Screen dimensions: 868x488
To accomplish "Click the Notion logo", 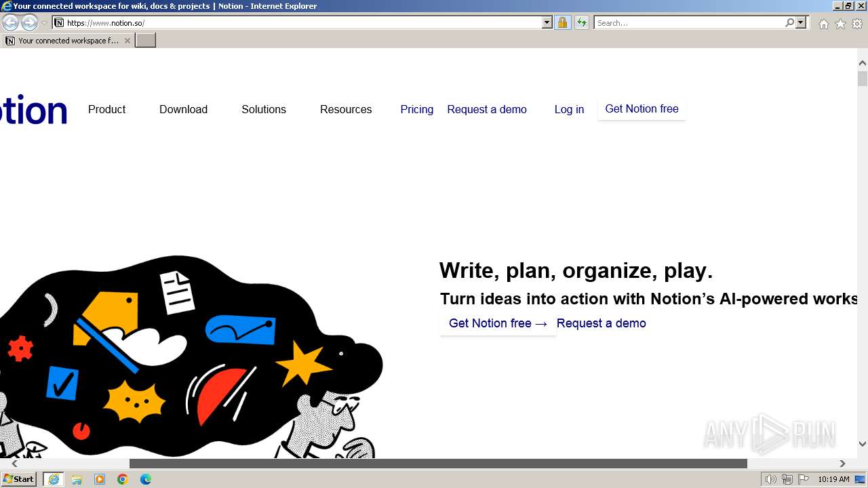I will (33, 110).
